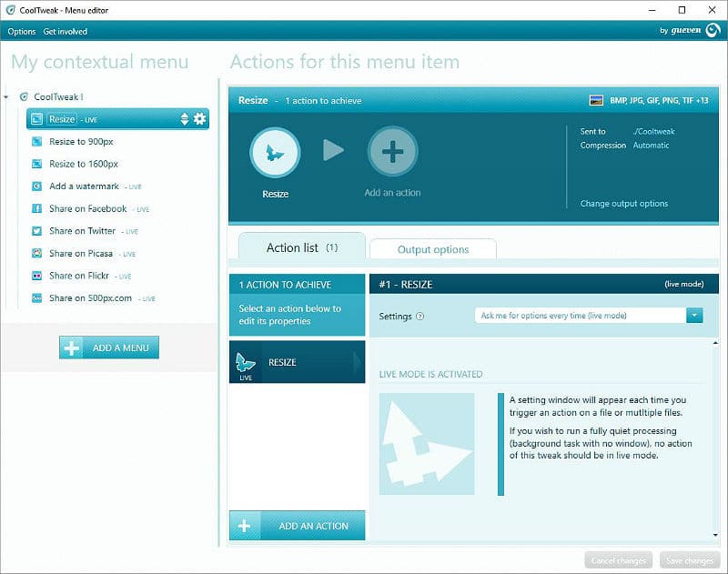Click the arrow between Resize and Add action

point(333,150)
